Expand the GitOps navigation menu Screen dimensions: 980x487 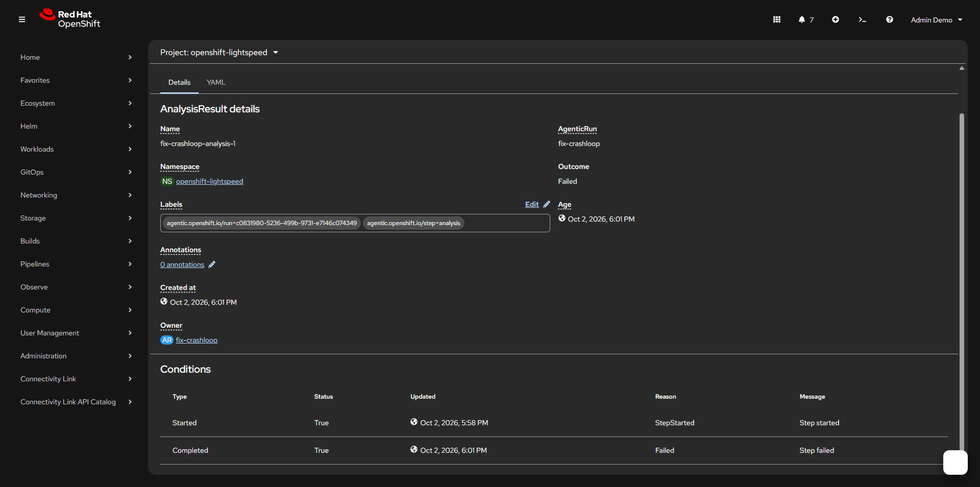click(76, 172)
